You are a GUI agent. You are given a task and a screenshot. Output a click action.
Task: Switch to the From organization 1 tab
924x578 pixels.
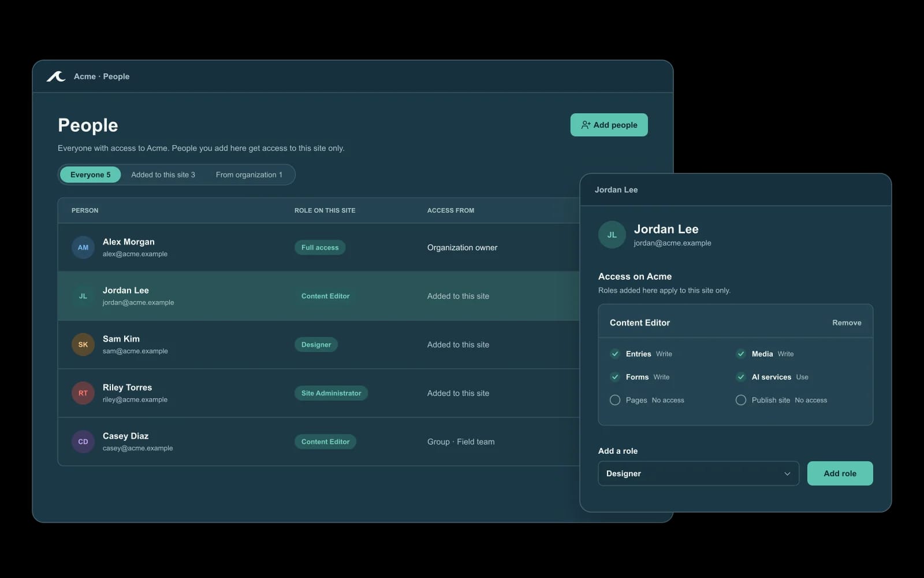point(249,175)
